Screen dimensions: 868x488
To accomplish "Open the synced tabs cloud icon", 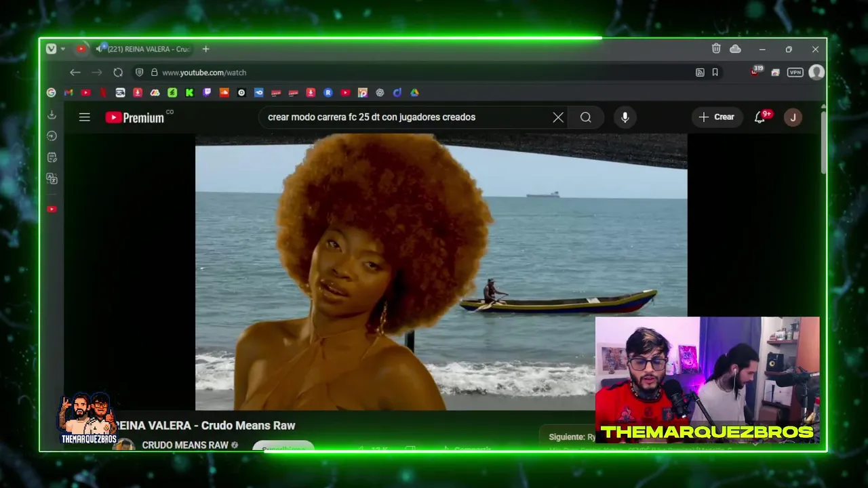I will 735,49.
